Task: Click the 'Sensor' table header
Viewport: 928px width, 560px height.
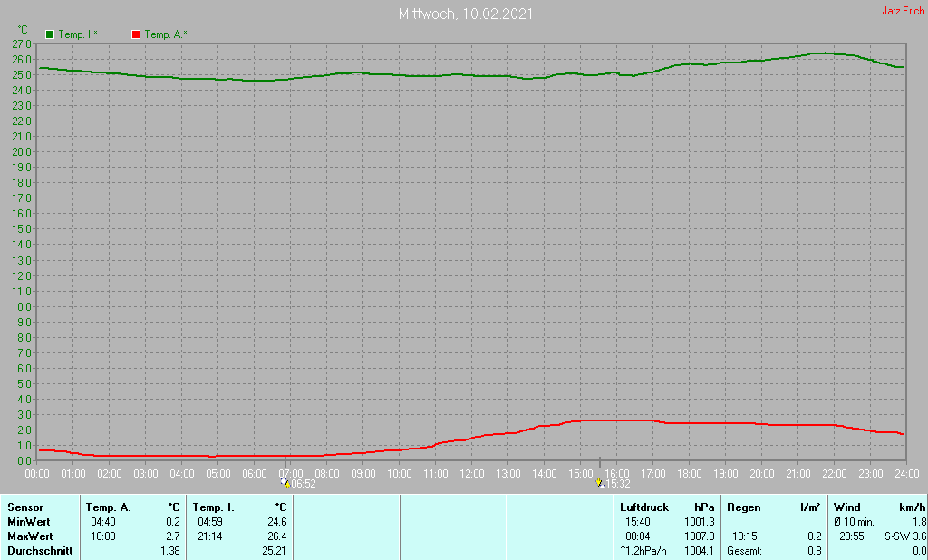Action: coord(24,507)
